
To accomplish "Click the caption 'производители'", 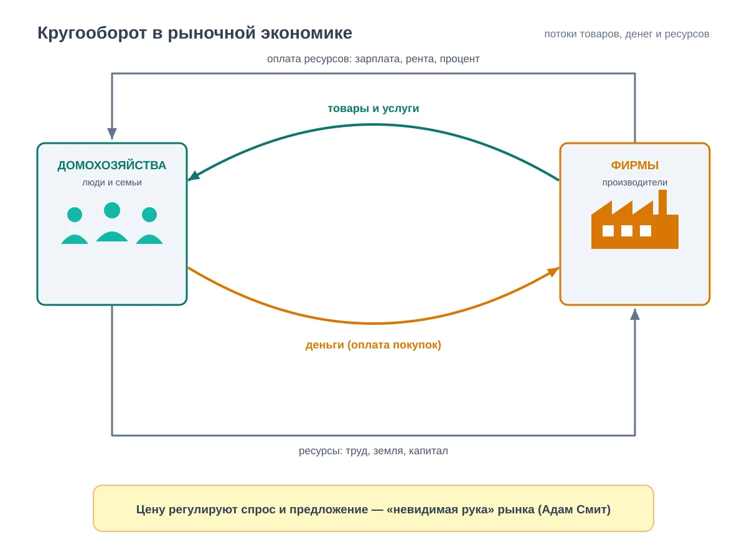I will click(x=635, y=182).
